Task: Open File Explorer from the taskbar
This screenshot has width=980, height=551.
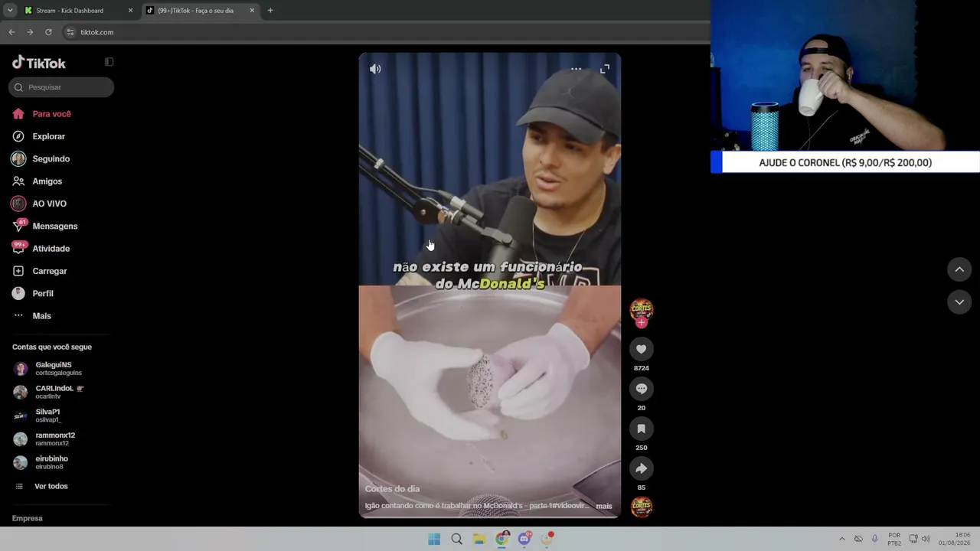Action: (x=479, y=540)
